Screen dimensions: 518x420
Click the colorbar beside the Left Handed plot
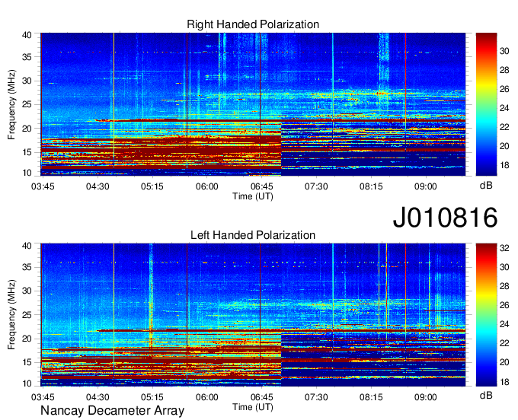486,315
